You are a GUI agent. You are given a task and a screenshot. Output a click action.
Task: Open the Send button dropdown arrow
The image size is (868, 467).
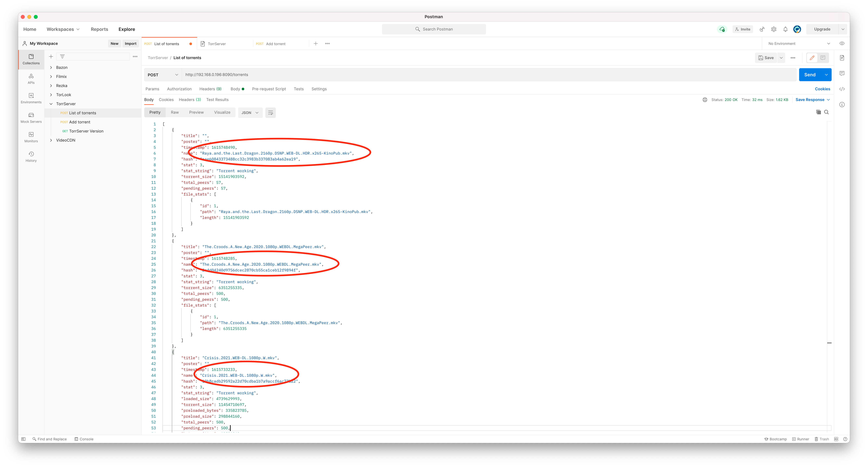click(x=826, y=75)
